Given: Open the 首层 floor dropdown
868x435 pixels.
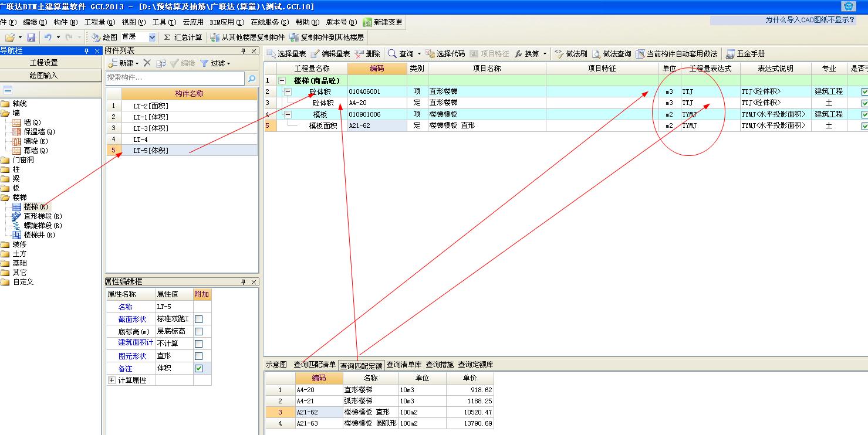Looking at the screenshot, I should [x=153, y=37].
